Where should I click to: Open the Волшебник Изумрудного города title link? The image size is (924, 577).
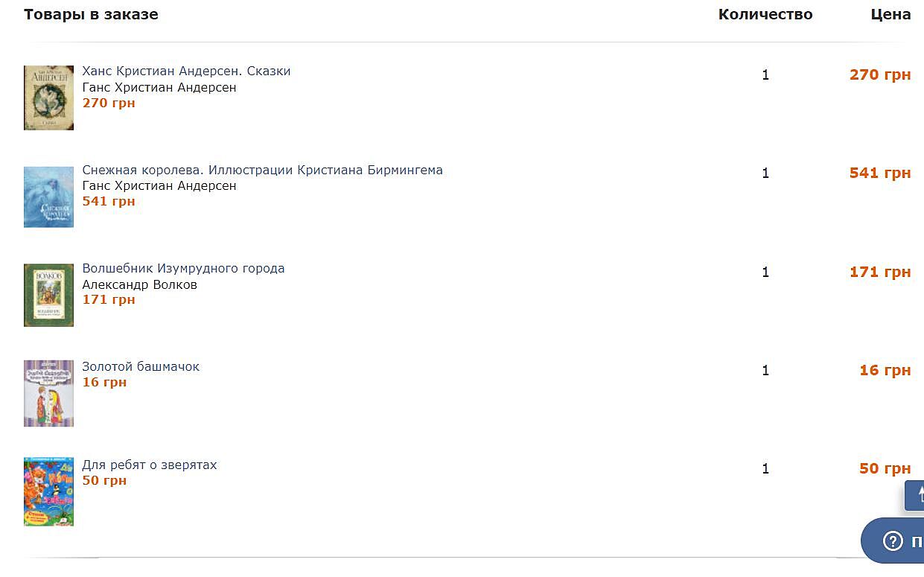point(183,268)
